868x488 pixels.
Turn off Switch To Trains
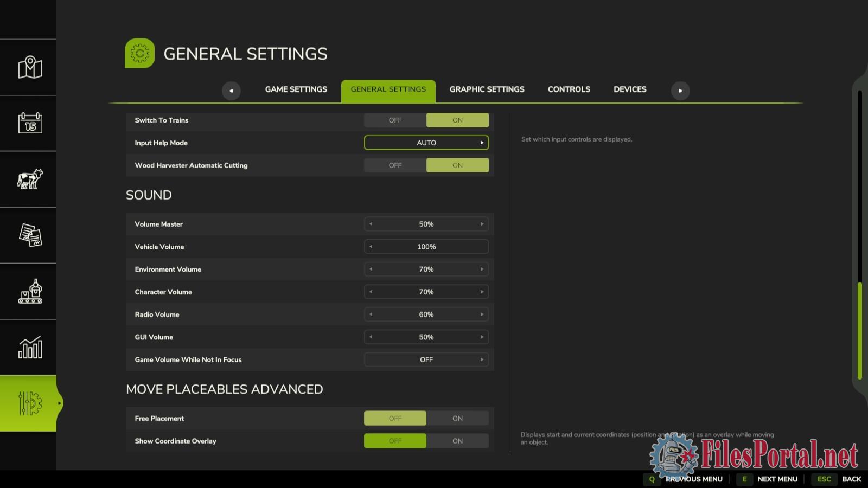pyautogui.click(x=395, y=120)
